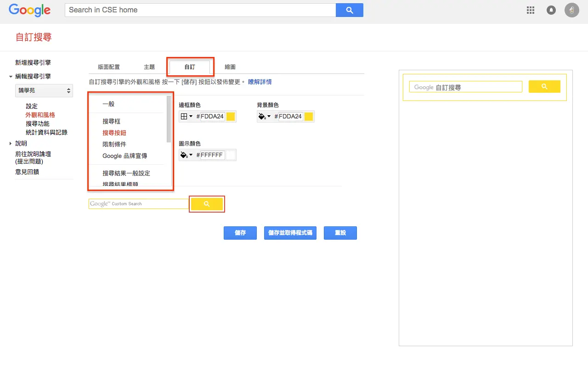Click the background color yellow swatch
Image resolution: width=588 pixels, height=382 pixels.
(309, 117)
